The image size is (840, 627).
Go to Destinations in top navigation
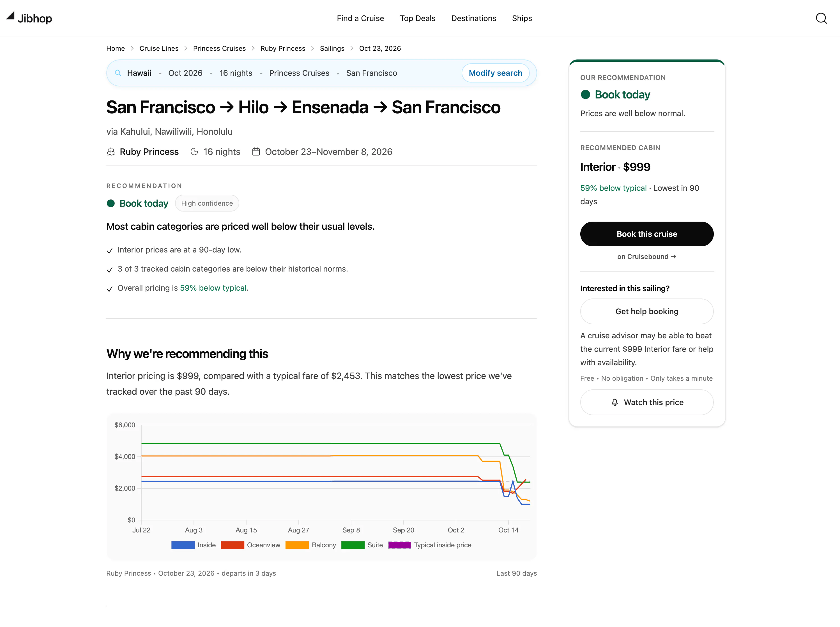(x=473, y=18)
